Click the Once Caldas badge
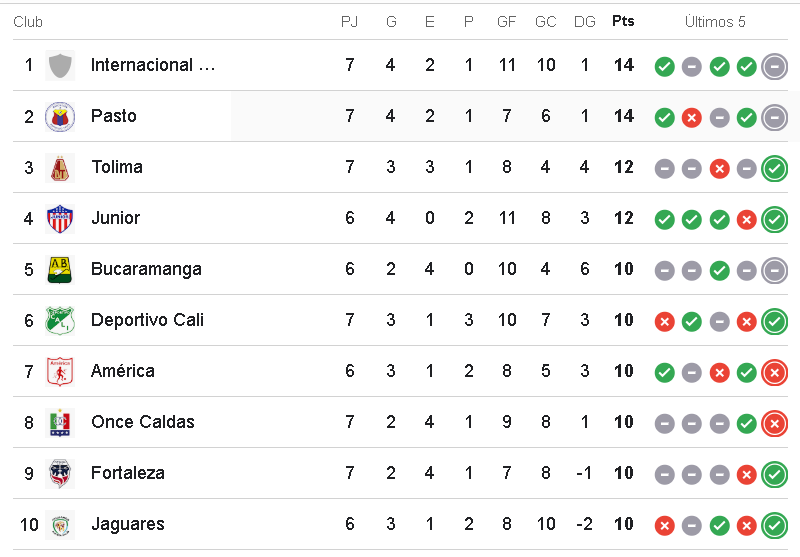This screenshot has width=800, height=557. pos(60,423)
